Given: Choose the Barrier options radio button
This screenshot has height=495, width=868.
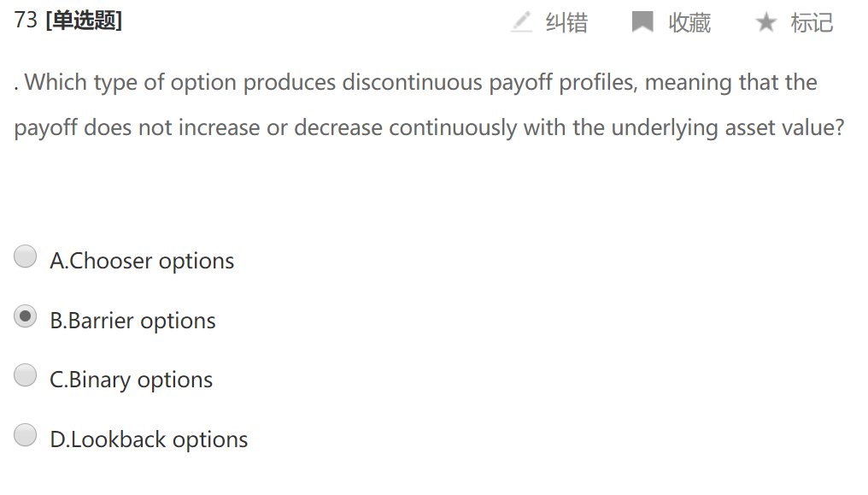Looking at the screenshot, I should (x=26, y=316).
